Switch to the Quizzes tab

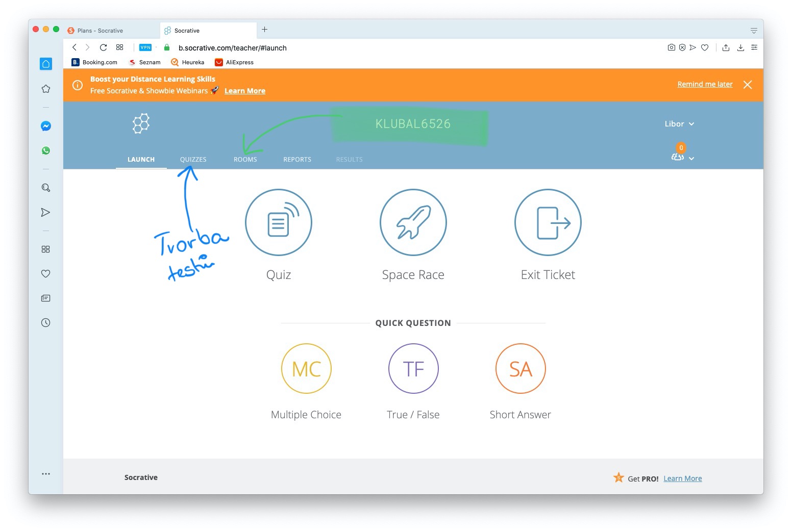coord(193,159)
